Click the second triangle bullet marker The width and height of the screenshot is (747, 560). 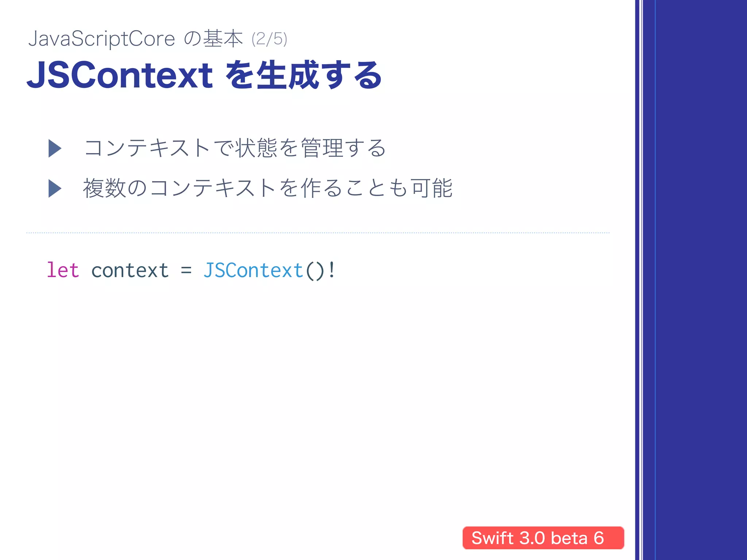55,188
